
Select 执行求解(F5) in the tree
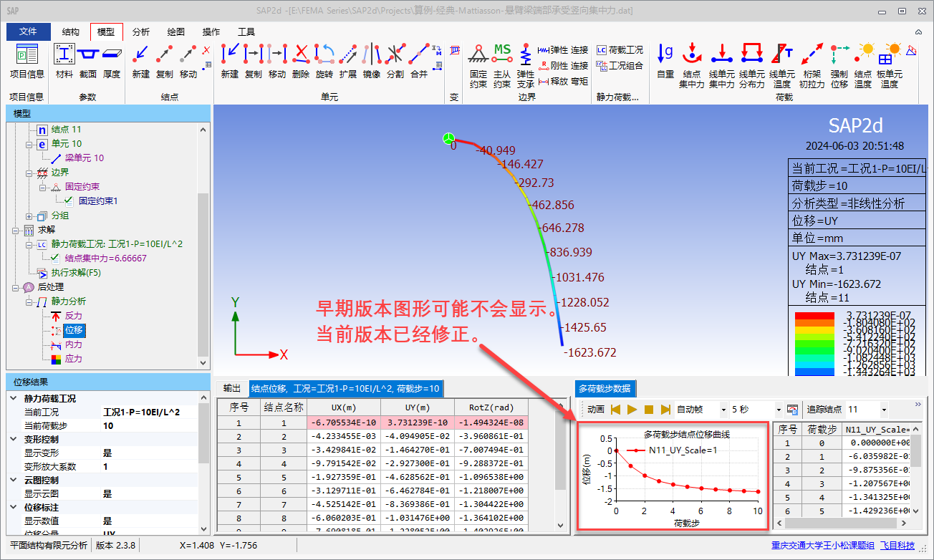(x=76, y=273)
